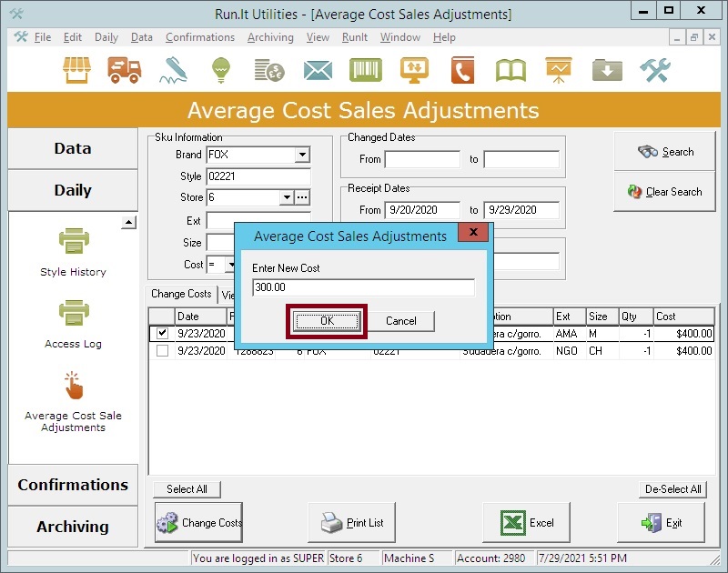Open the RunIt menu
The image size is (728, 573).
pyautogui.click(x=355, y=37)
